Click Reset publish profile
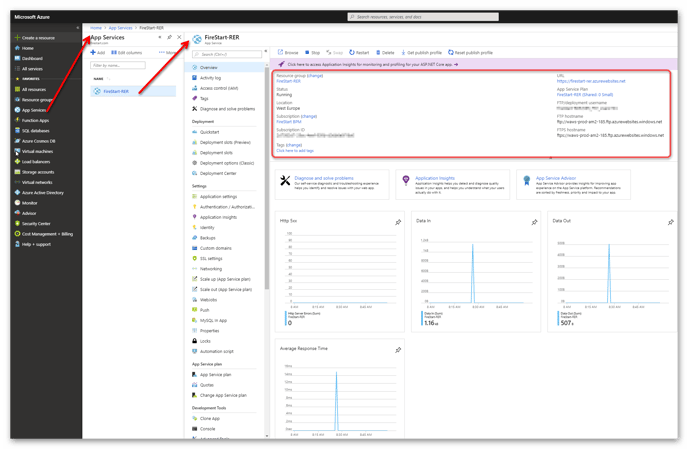This screenshot has height=449, width=688. tap(470, 52)
